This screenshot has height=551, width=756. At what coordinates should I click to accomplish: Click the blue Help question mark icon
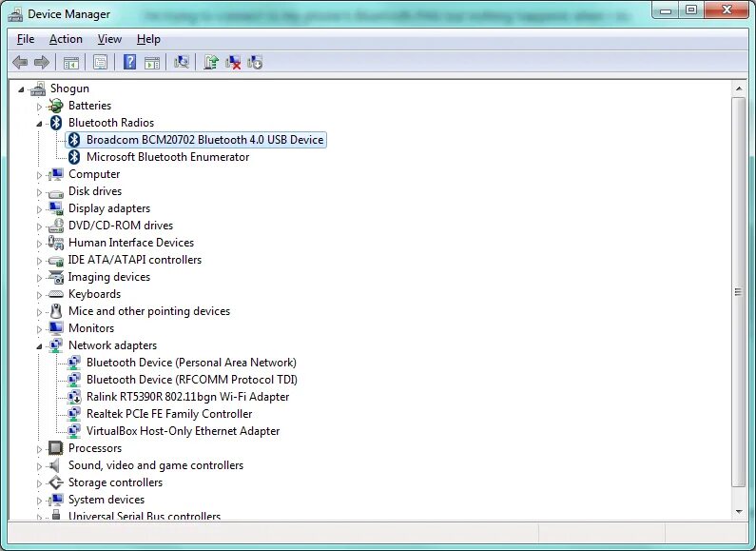(x=129, y=62)
